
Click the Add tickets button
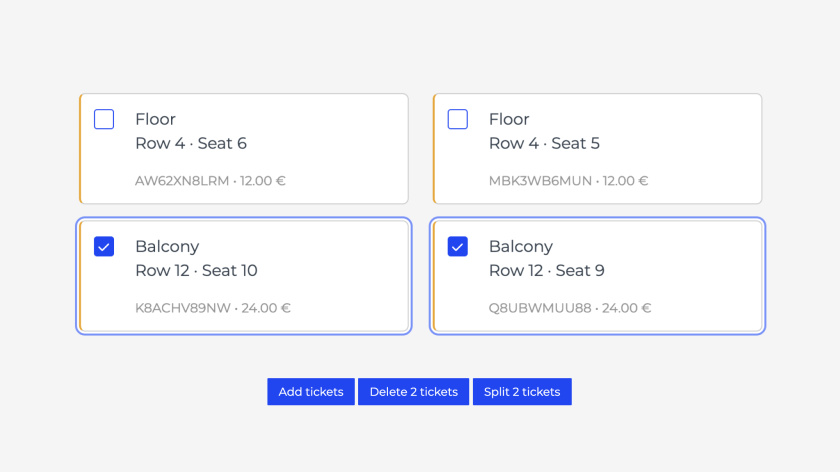pos(311,392)
